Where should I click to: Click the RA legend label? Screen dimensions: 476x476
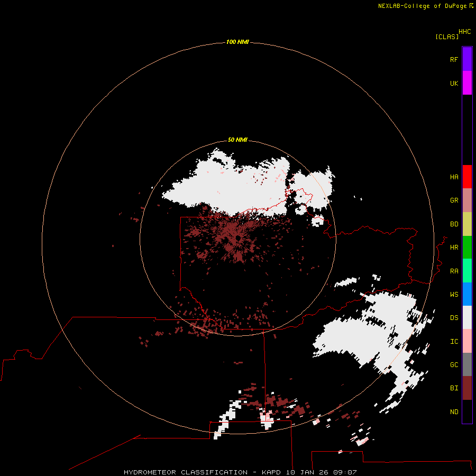[454, 271]
